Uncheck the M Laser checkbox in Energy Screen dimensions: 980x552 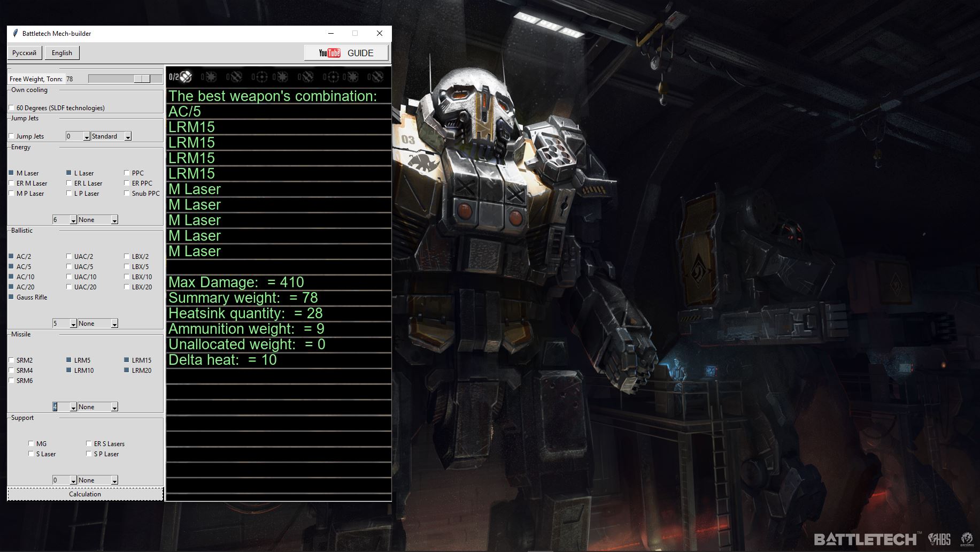coord(11,173)
